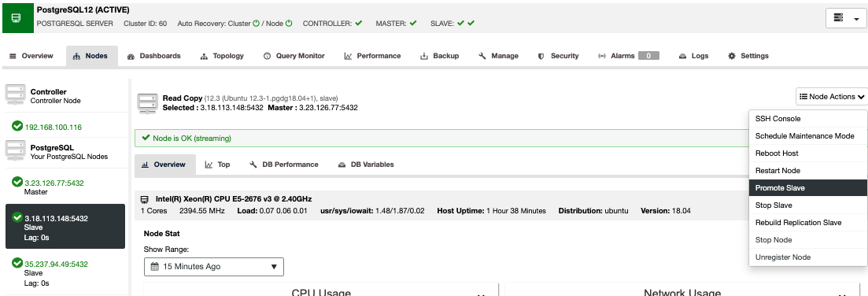Open the Manage tab
Screen dimensions: 868x296
click(499, 56)
